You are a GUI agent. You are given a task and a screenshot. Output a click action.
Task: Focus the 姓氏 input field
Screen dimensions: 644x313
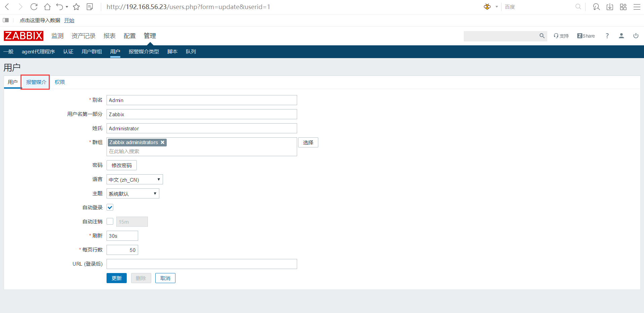tap(202, 129)
